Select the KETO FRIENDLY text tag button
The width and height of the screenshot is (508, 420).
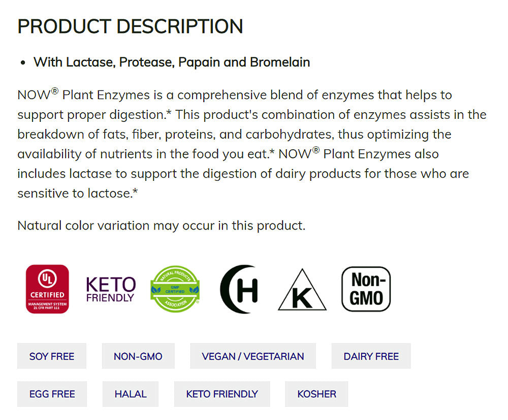[x=222, y=394]
